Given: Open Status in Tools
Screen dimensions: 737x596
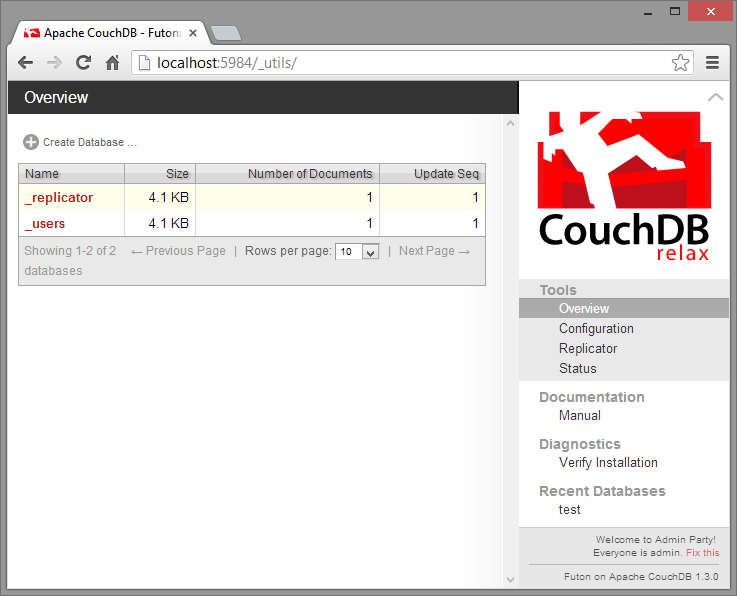Looking at the screenshot, I should (x=577, y=369).
